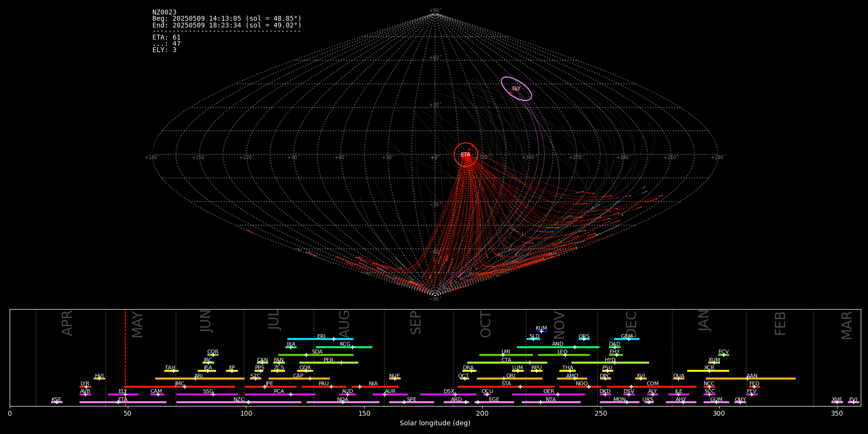Click the 350 tick on solar longitude axis
This screenshot has width=868, height=434.
pyautogui.click(x=837, y=413)
